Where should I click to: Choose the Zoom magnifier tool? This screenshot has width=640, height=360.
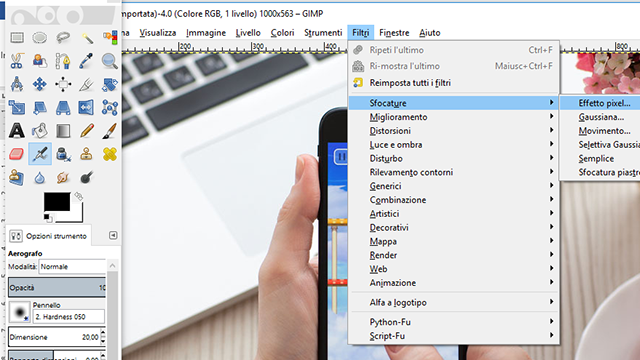pyautogui.click(x=109, y=61)
